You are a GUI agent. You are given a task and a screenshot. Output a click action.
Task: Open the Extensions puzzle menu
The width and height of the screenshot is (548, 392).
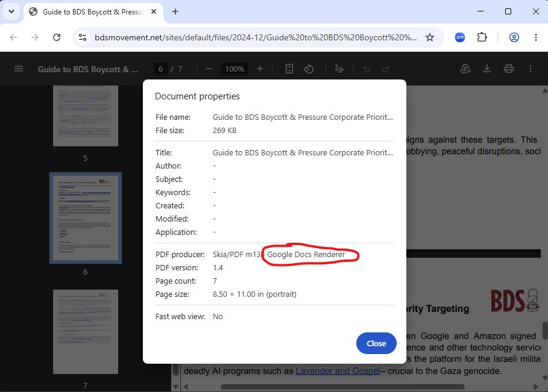[482, 37]
